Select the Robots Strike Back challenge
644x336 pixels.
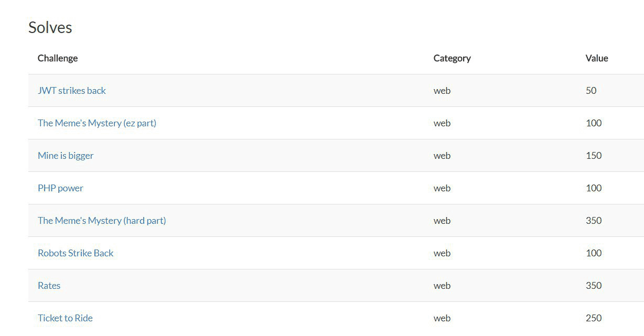click(x=76, y=253)
